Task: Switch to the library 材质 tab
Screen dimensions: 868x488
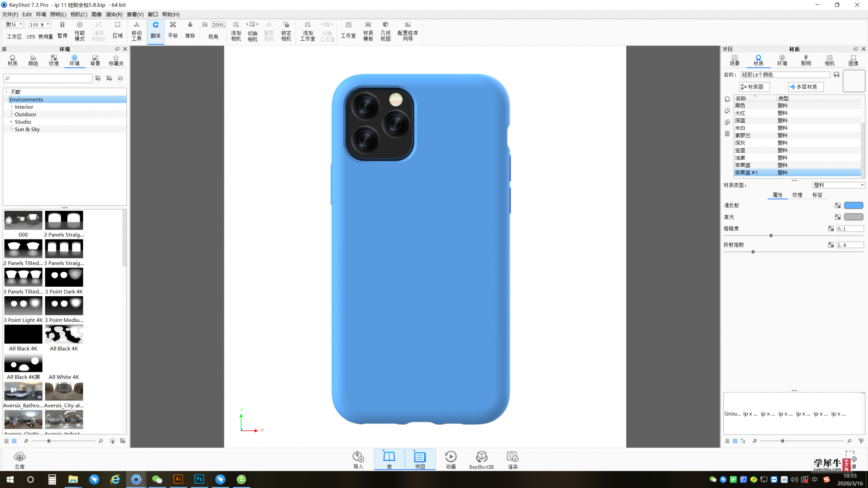Action: coord(13,60)
